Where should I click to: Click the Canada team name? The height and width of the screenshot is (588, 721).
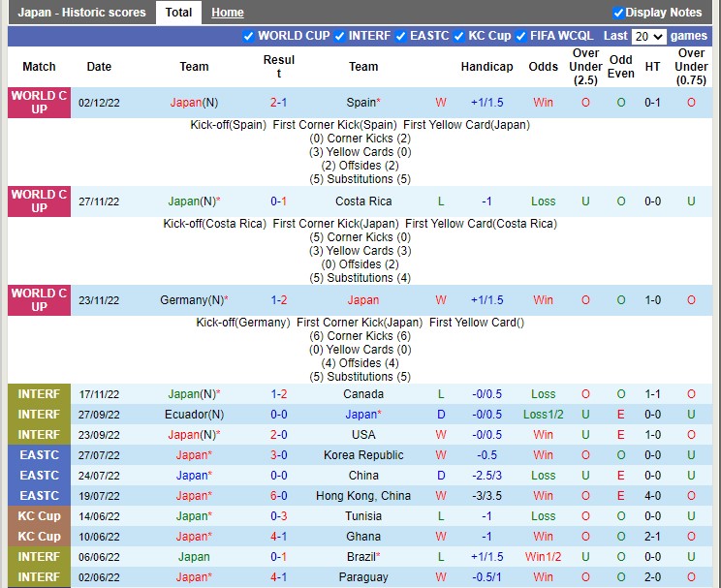coord(363,394)
